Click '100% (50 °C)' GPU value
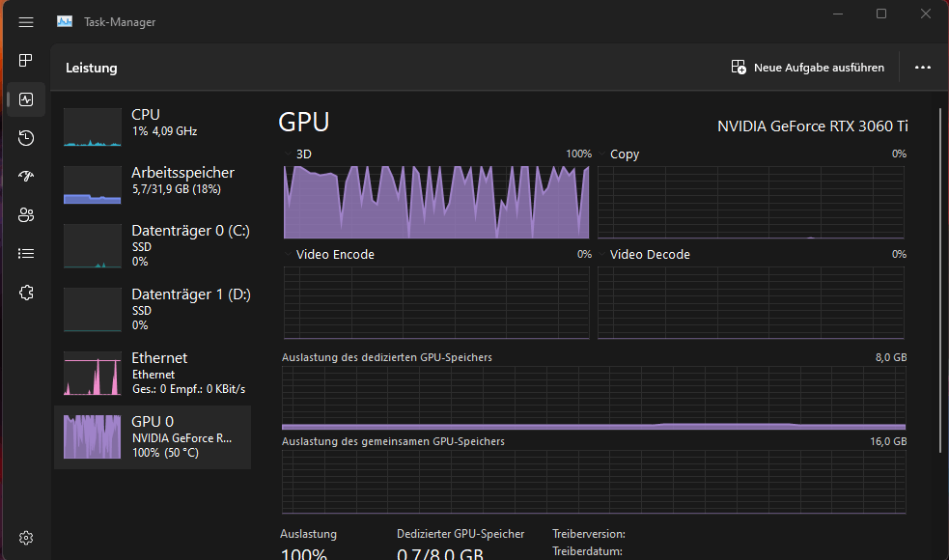This screenshot has height=560, width=949. coord(165,452)
